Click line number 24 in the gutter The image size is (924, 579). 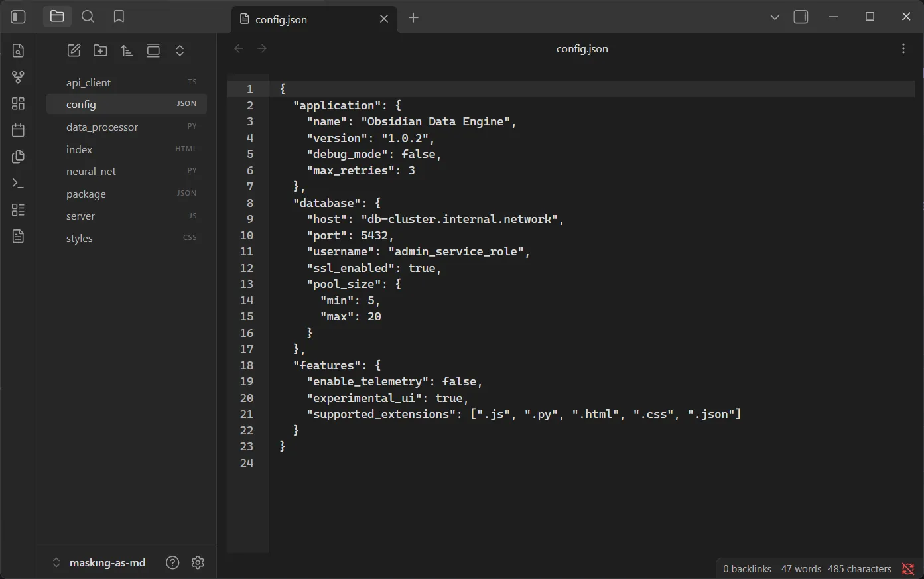click(247, 463)
